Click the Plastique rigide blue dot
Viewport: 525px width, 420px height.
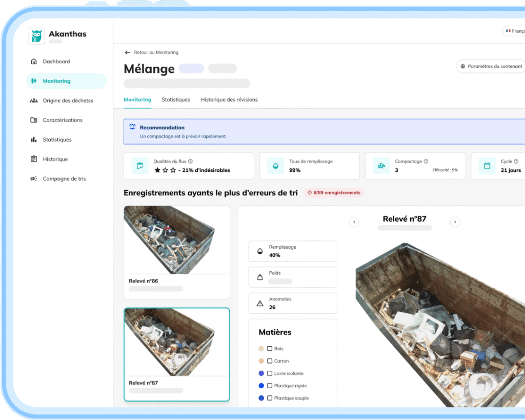click(x=261, y=386)
